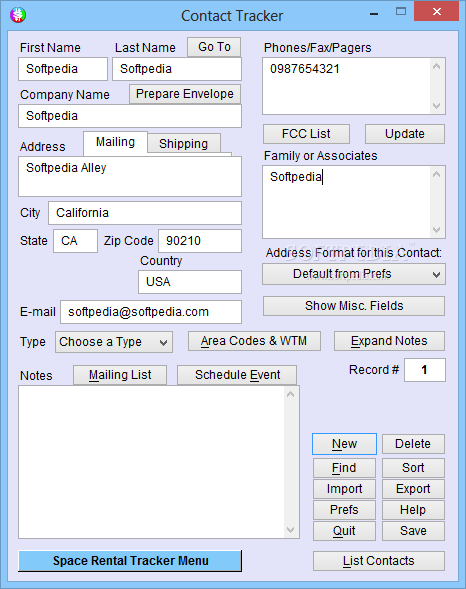Open the FCC List
Viewport: 466px width, 589px height.
(x=306, y=134)
